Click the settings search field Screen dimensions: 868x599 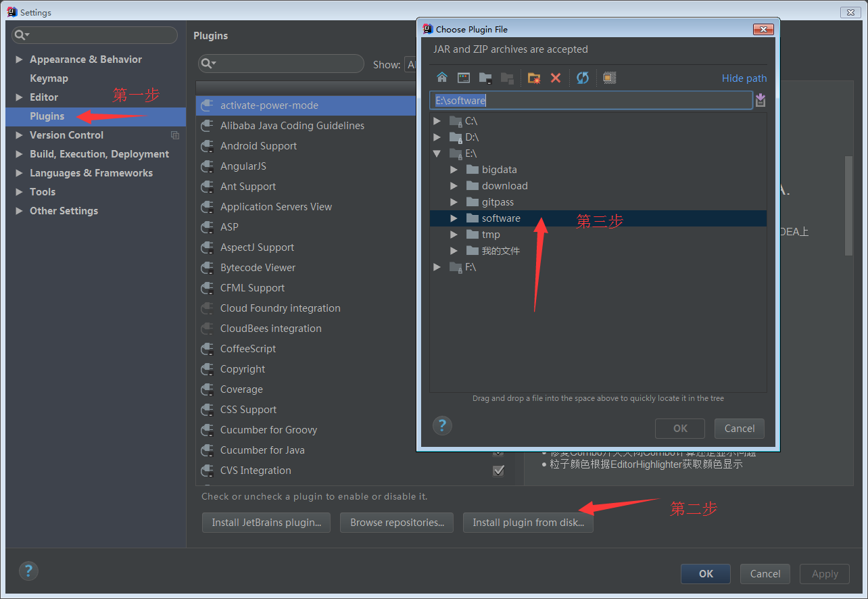pos(95,35)
